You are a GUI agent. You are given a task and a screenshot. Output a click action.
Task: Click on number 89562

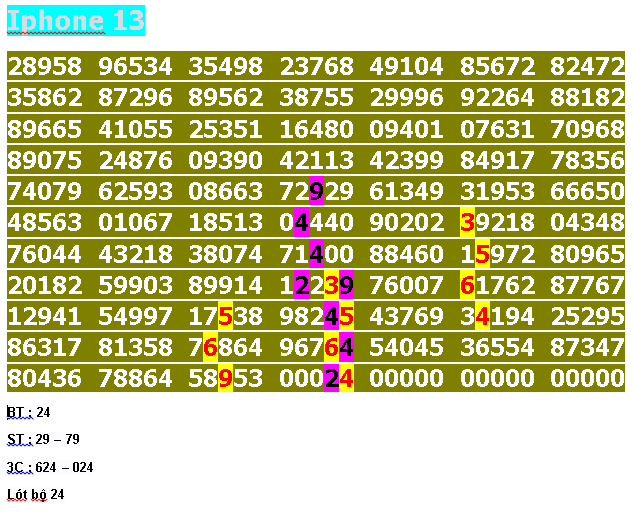(226, 98)
